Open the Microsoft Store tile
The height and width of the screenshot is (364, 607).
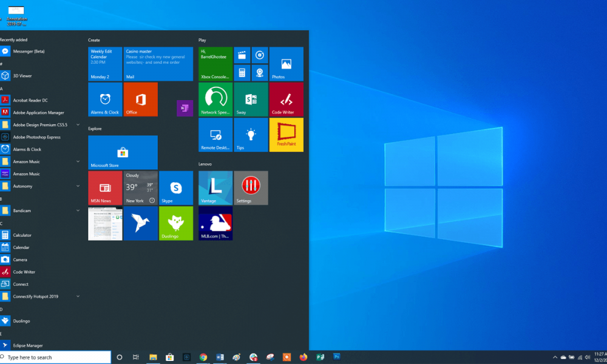tap(123, 152)
